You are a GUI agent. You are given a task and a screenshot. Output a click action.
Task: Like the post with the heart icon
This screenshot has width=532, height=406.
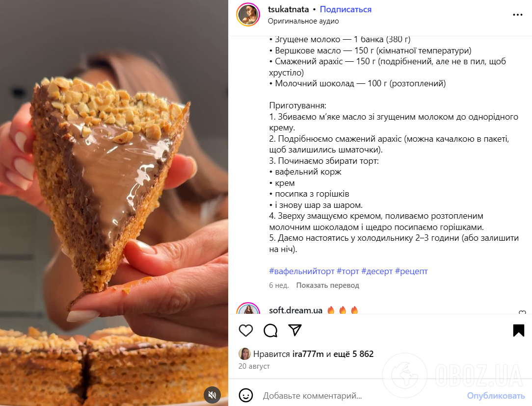tap(246, 330)
